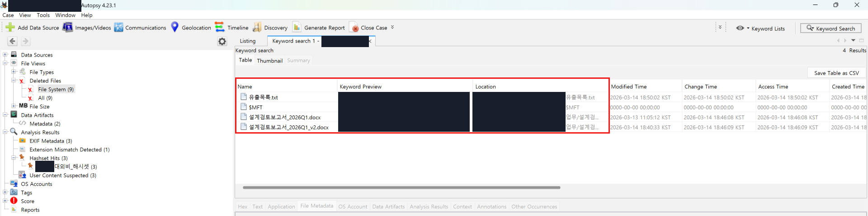Image resolution: width=868 pixels, height=216 pixels.
Task: Collapse the Hashset Hits node
Action: [x=14, y=158]
